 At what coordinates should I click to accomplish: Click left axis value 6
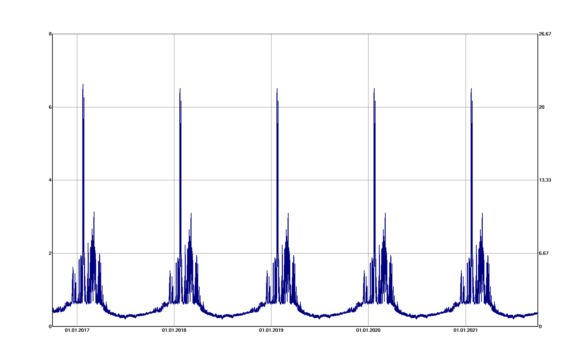[x=50, y=107]
